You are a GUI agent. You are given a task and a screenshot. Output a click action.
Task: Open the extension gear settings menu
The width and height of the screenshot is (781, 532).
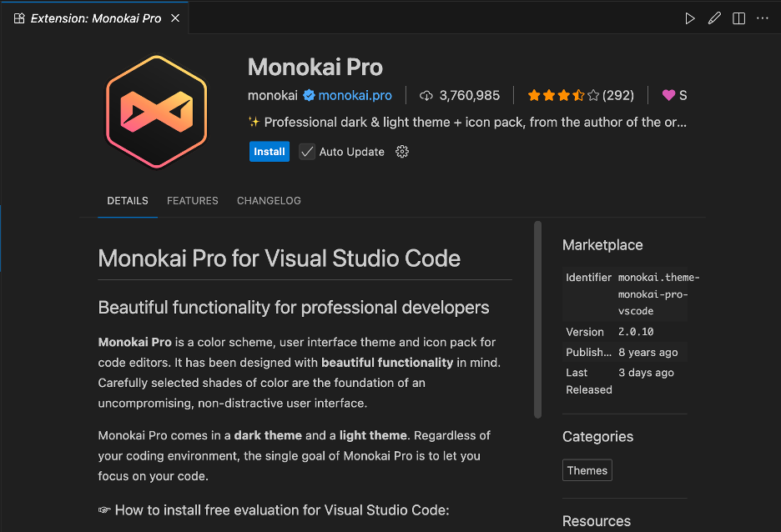coord(402,152)
